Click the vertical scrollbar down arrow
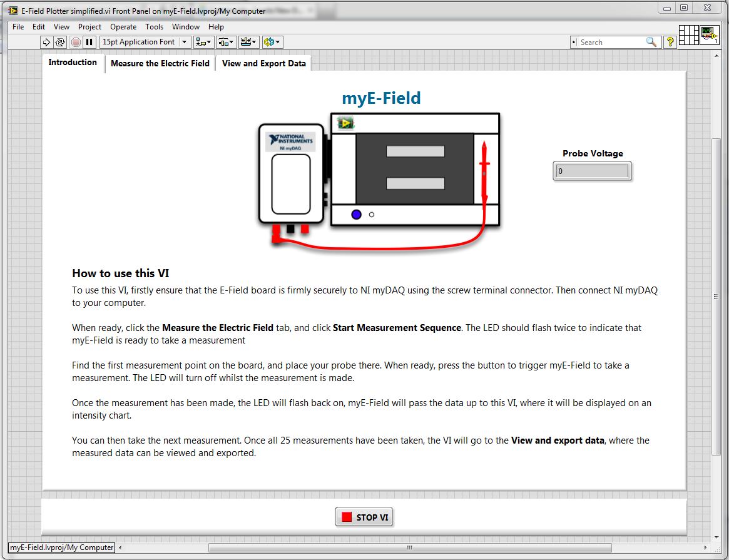This screenshot has width=729, height=560. point(716,537)
